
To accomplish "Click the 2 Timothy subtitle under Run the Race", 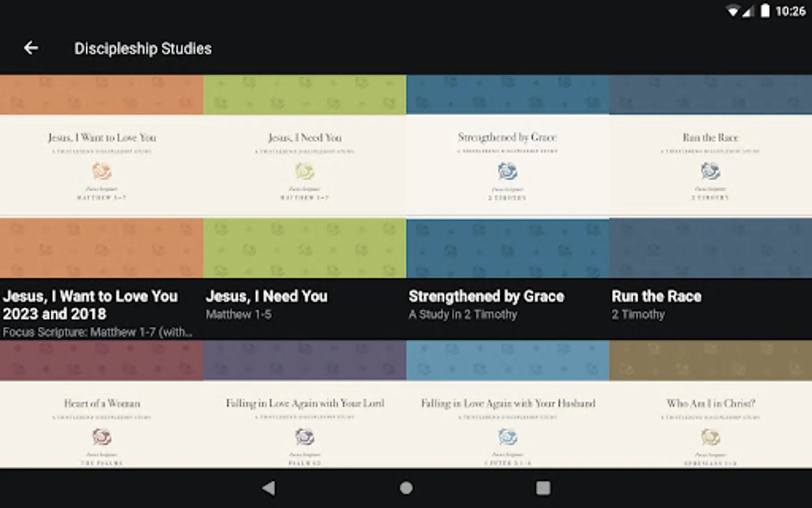I will pos(638,314).
